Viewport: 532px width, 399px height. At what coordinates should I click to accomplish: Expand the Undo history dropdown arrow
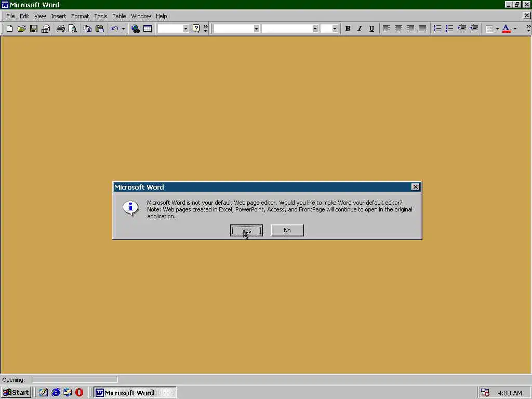[x=123, y=29]
